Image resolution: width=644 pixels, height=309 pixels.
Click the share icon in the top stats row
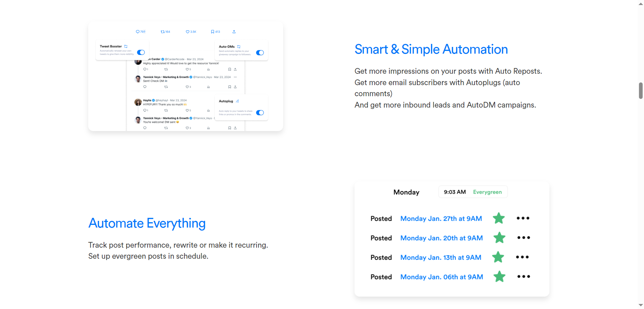pos(234,32)
